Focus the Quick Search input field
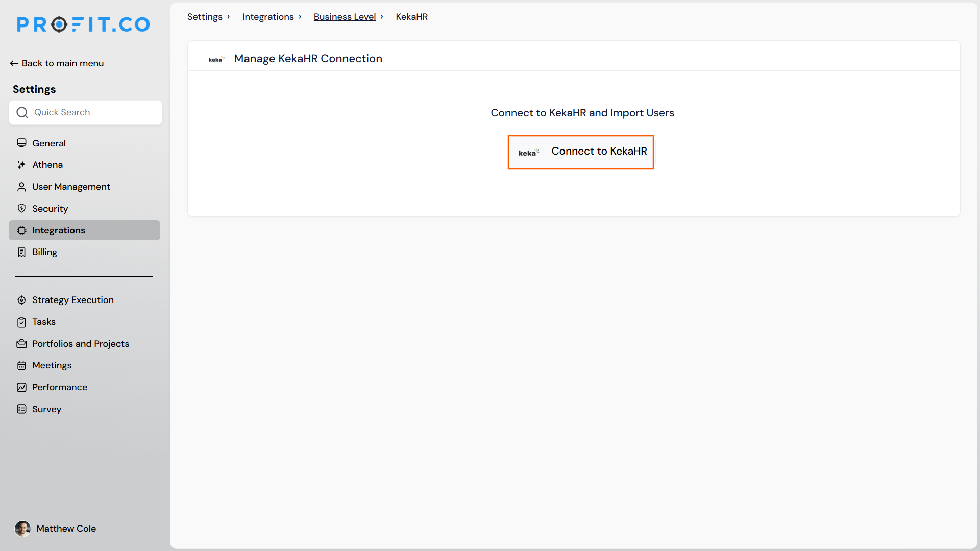The image size is (980, 551). click(85, 112)
